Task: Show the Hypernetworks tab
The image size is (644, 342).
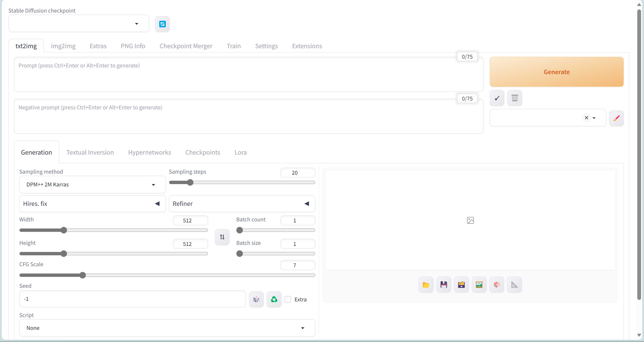Action: click(149, 152)
